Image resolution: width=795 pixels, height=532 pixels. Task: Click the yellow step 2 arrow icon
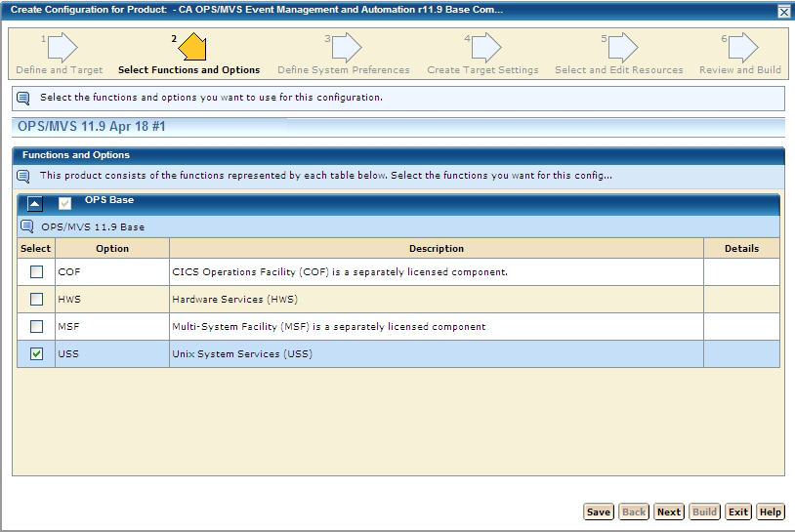[192, 47]
